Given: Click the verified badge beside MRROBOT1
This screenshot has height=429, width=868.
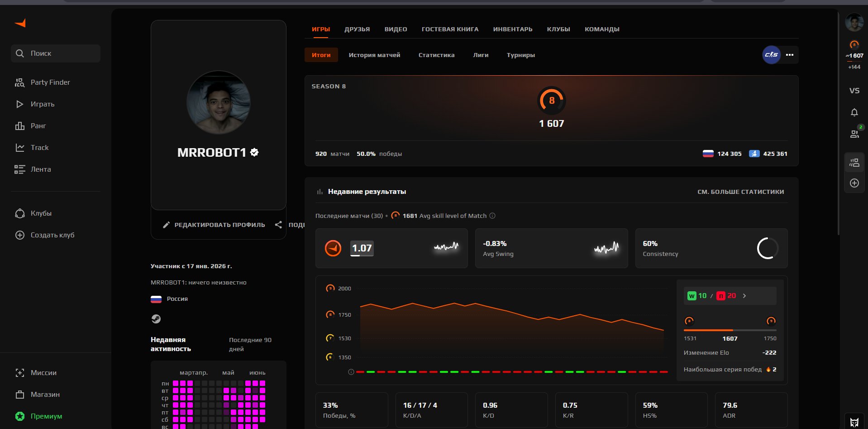Looking at the screenshot, I should (x=254, y=152).
